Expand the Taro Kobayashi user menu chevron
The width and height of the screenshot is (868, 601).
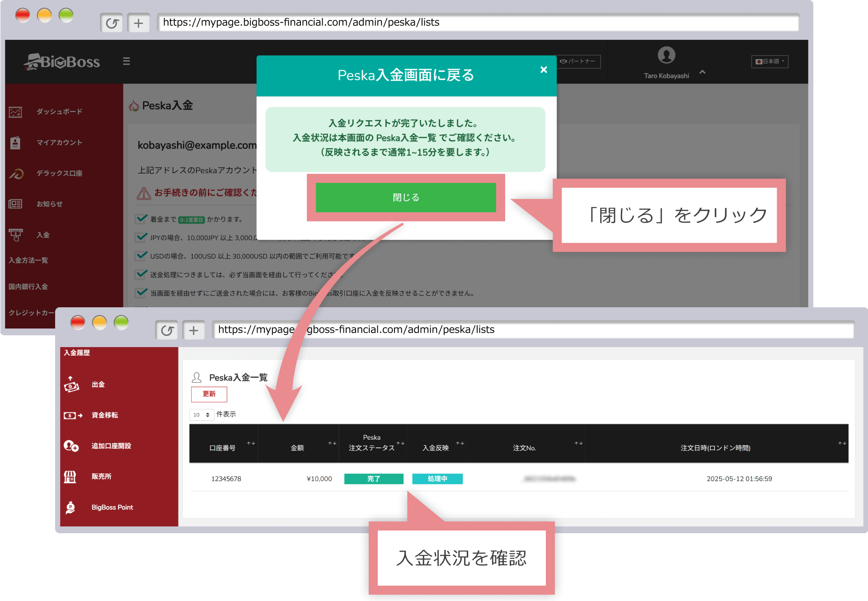702,72
